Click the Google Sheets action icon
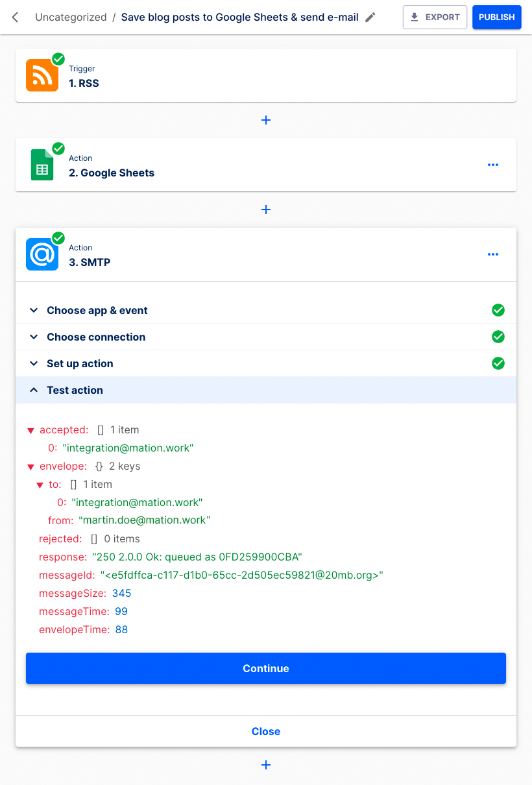532x785 pixels. pos(42,165)
